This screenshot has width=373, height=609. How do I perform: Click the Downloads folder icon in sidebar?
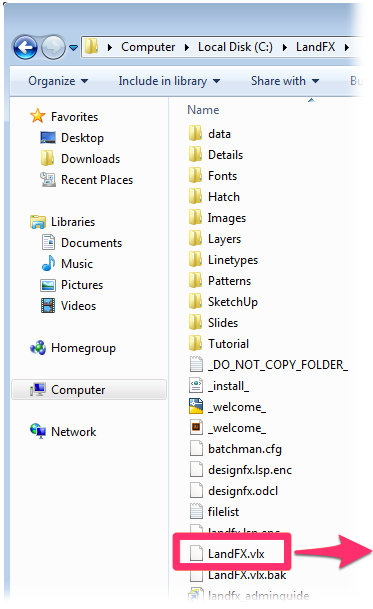pyautogui.click(x=47, y=158)
